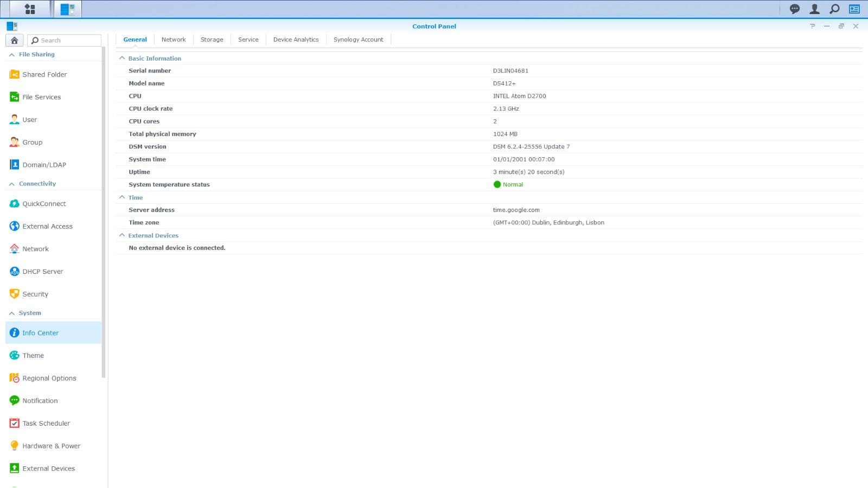
Task: Click the Hardware & Power icon
Action: coord(14,445)
